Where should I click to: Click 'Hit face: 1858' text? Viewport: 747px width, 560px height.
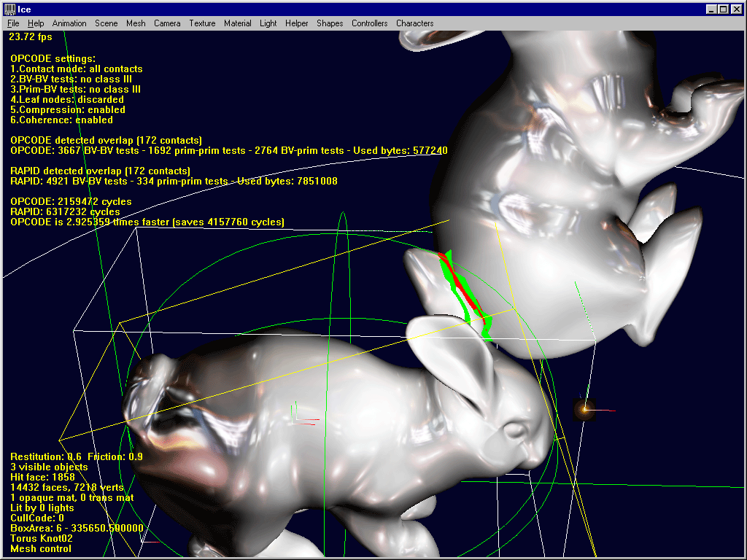click(42, 477)
